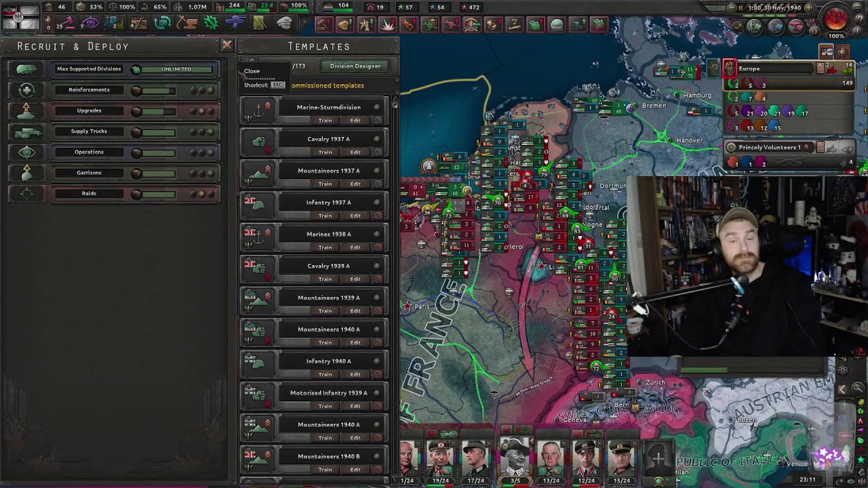This screenshot has height=488, width=868.
Task: Open the Division Designer
Action: tap(355, 66)
